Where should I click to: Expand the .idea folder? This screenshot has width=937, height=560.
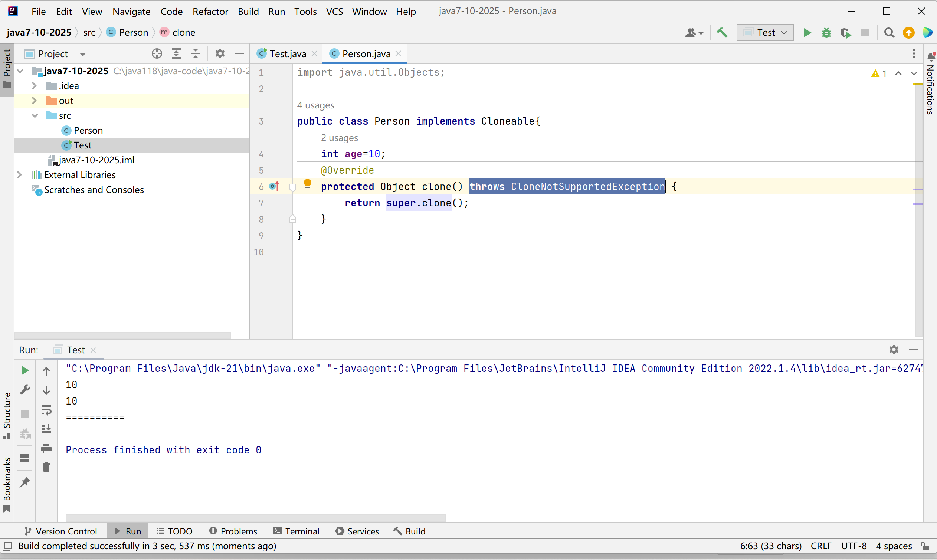pyautogui.click(x=35, y=86)
